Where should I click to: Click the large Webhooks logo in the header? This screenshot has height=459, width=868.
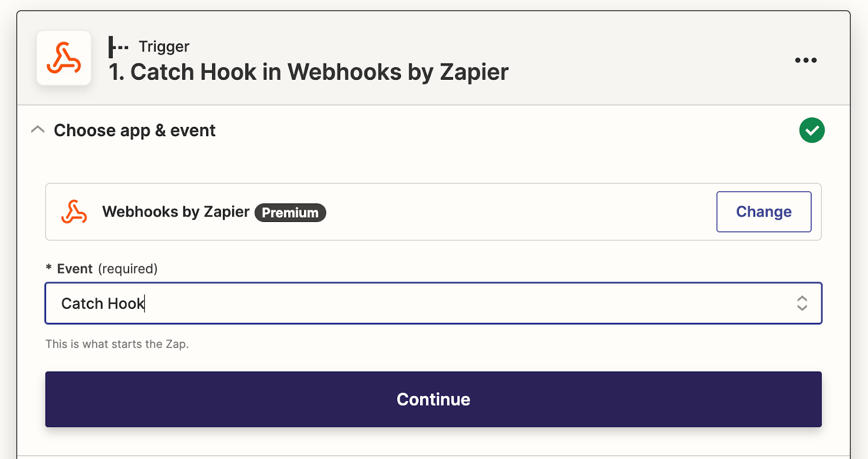tap(63, 58)
